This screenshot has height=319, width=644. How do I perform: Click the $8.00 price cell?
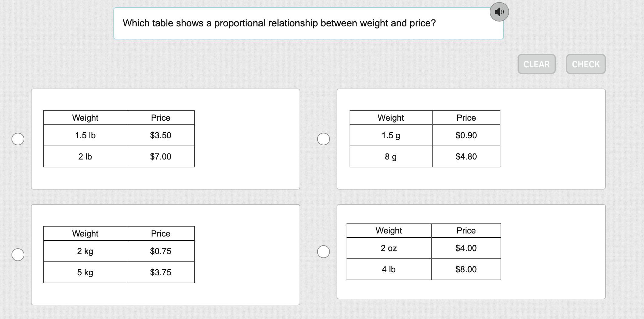coord(466,269)
